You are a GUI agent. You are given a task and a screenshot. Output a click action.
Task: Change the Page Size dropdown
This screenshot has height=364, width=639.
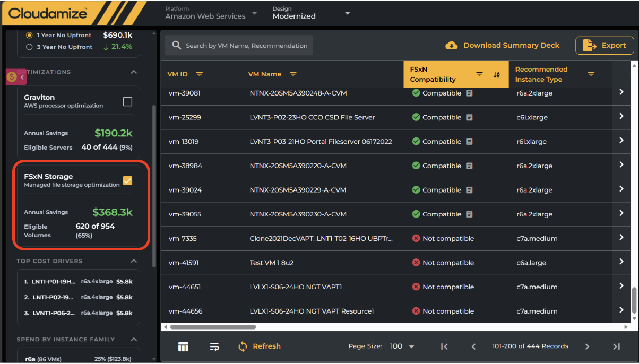(x=402, y=346)
